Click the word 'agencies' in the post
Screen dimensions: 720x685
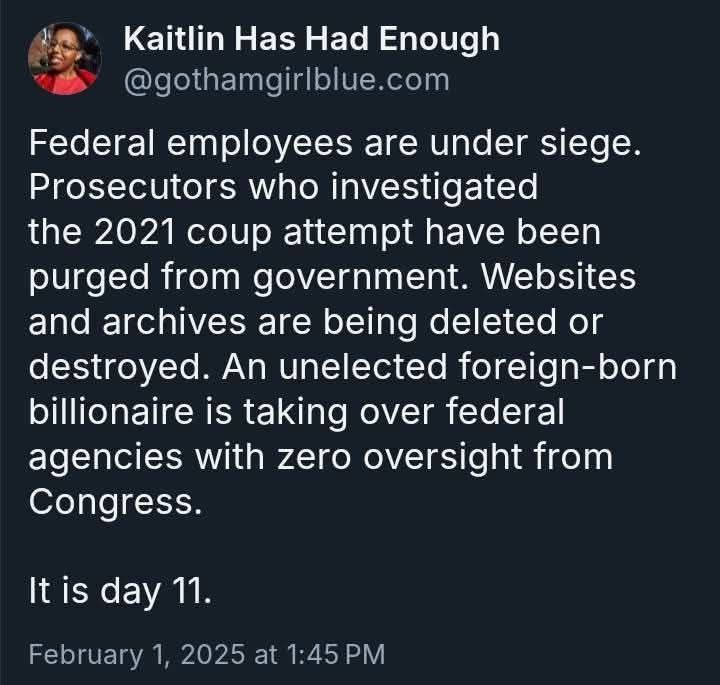(106, 459)
